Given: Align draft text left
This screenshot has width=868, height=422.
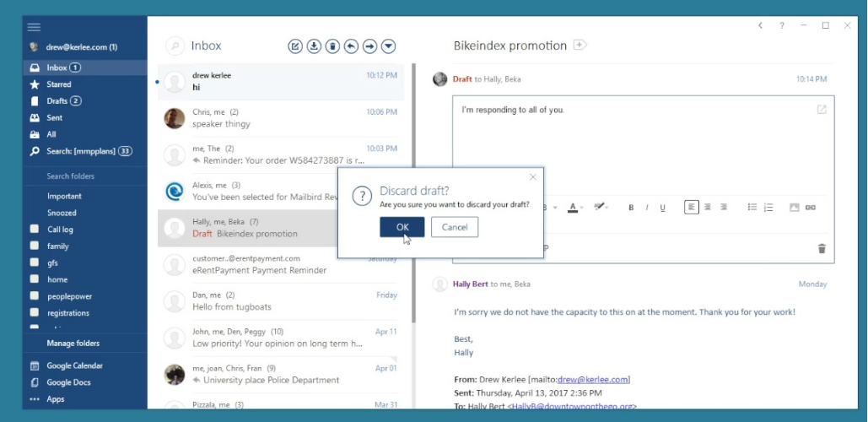Looking at the screenshot, I should 692,207.
